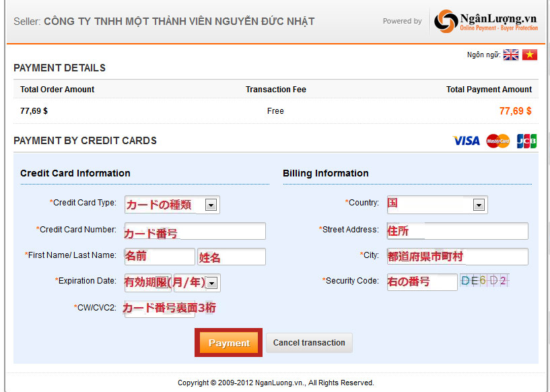Open the expiration year dropdown

(211, 283)
